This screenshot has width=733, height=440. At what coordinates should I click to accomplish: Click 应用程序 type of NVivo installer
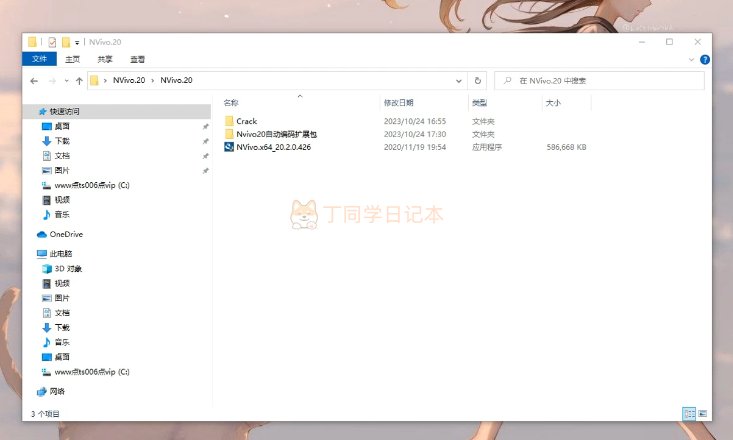click(x=487, y=147)
